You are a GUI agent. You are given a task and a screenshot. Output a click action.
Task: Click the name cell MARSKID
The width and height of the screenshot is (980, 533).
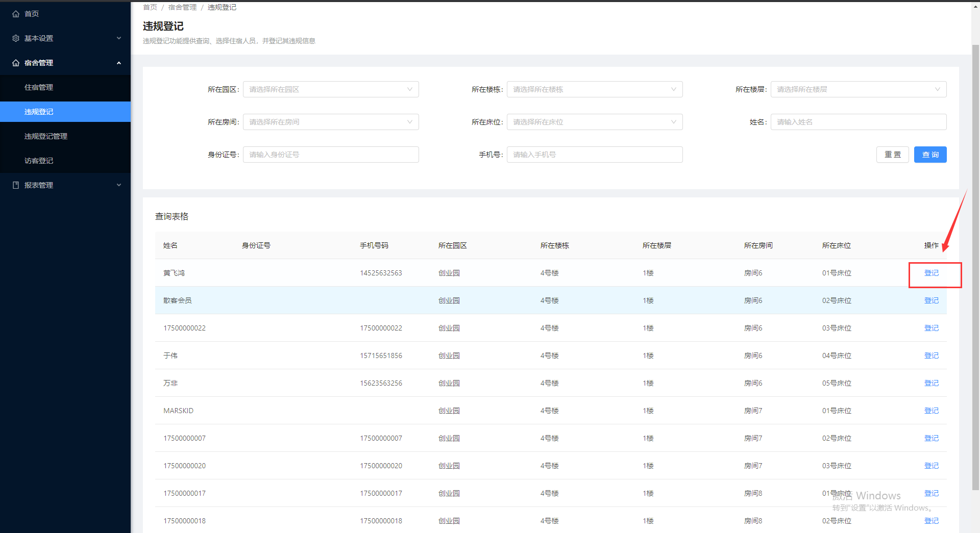178,411
